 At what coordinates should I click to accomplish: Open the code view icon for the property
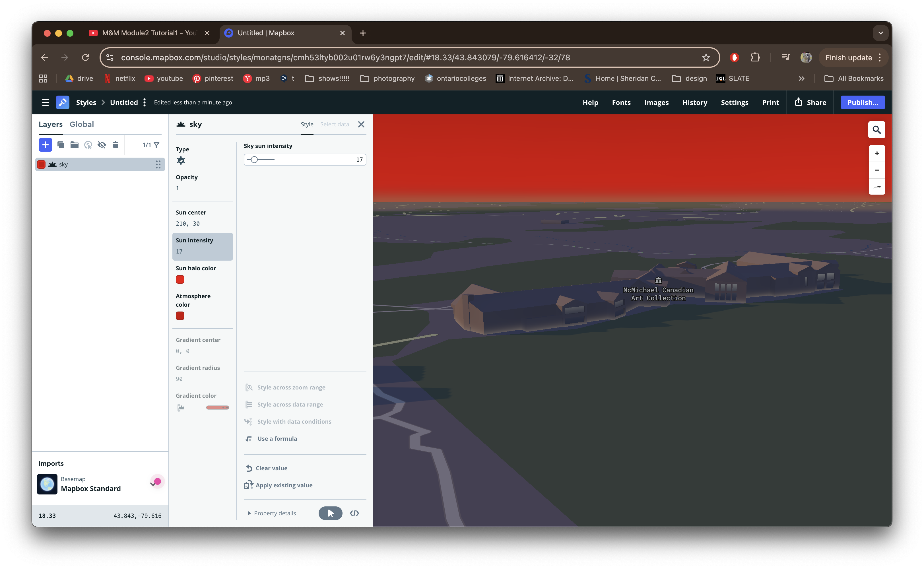pyautogui.click(x=354, y=513)
